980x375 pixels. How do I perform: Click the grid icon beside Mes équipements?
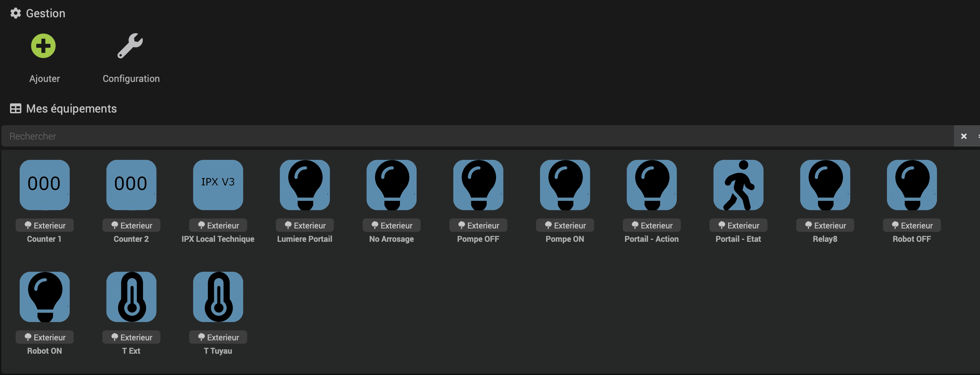click(16, 109)
